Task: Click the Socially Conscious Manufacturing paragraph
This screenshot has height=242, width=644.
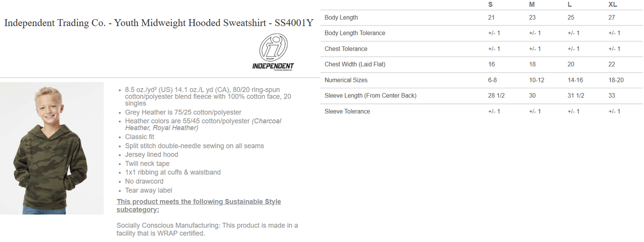Action: (207, 229)
